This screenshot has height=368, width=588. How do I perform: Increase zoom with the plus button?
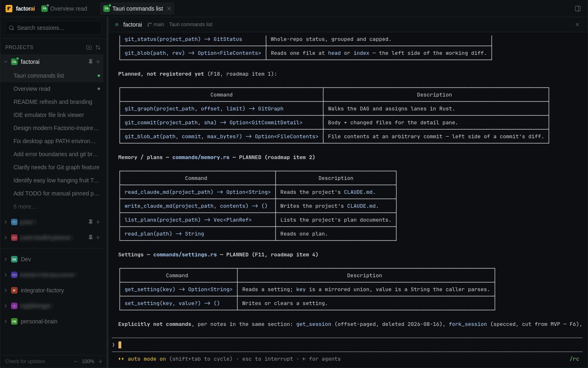coord(100,361)
